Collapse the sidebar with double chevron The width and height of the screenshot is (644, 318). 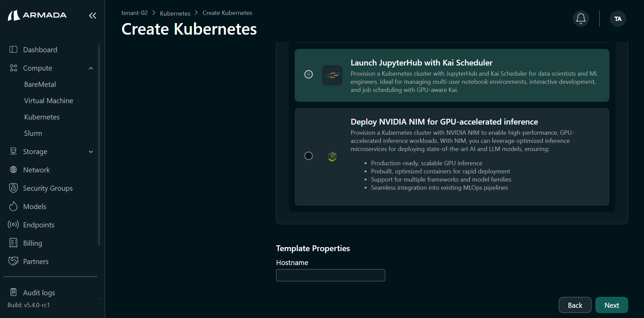coord(93,16)
